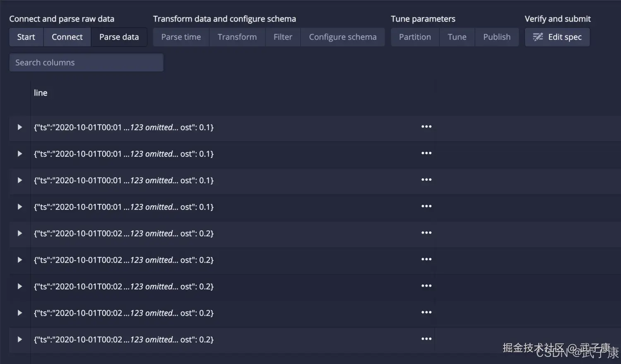Expand the last visible data row
Screen dimensions: 621x364
(x=19, y=339)
